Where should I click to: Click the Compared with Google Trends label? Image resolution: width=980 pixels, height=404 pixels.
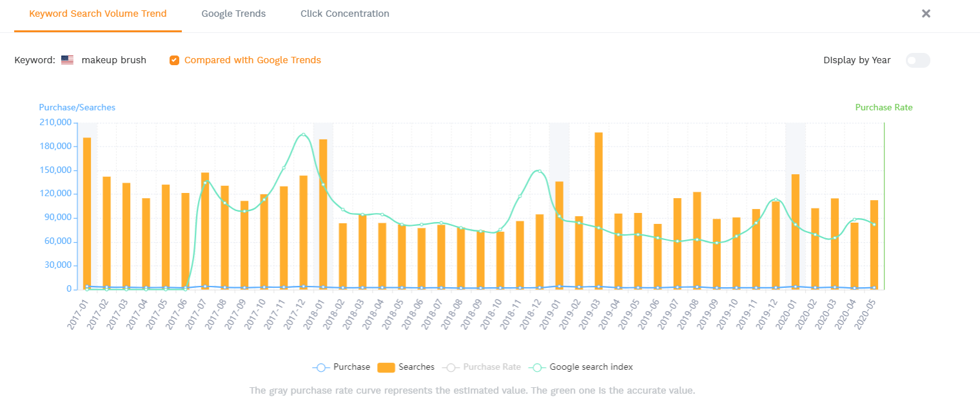(x=253, y=60)
